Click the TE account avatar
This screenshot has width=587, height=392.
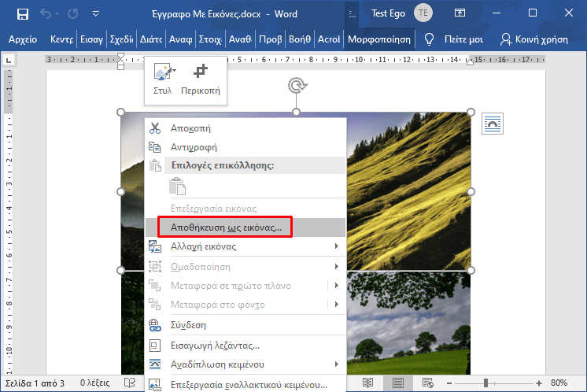point(423,13)
